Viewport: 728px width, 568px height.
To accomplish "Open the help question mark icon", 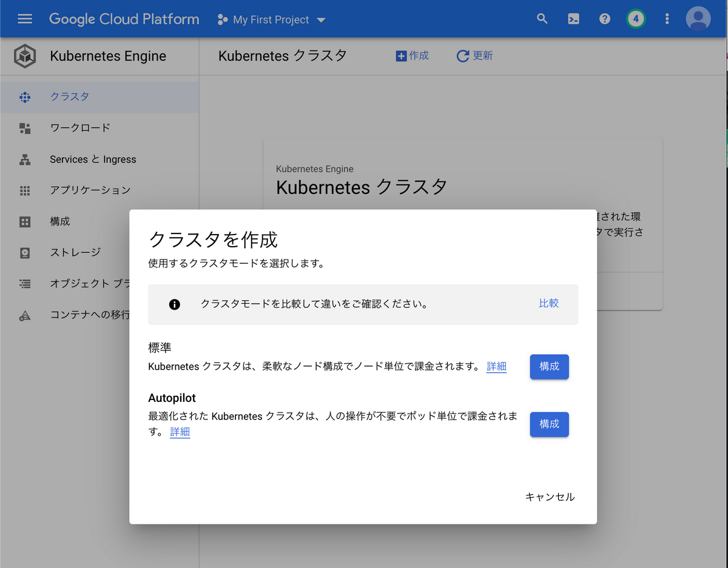I will click(x=605, y=19).
